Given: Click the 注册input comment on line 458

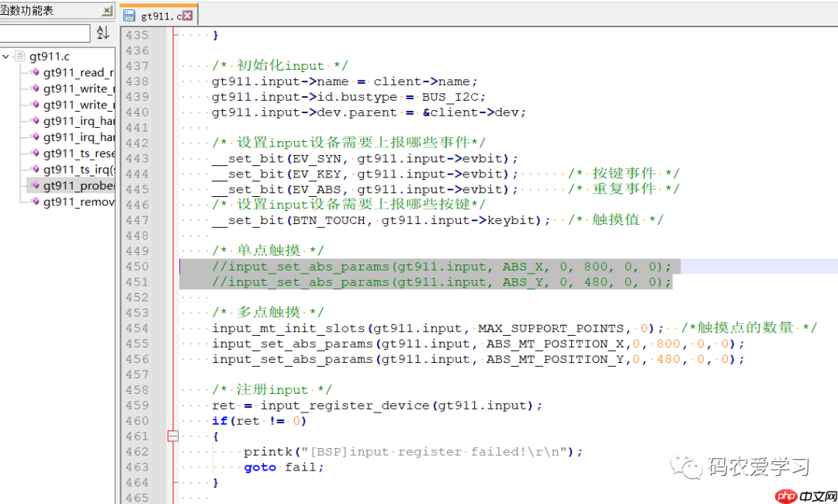Looking at the screenshot, I should pyautogui.click(x=272, y=389).
